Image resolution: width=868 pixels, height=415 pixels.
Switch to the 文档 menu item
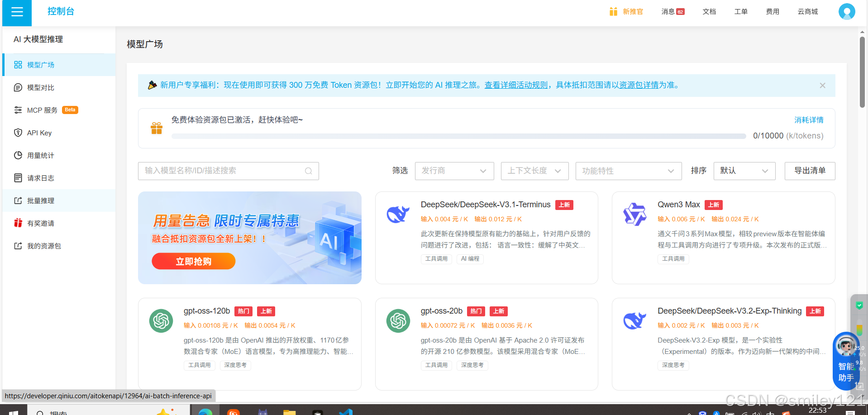coord(709,11)
